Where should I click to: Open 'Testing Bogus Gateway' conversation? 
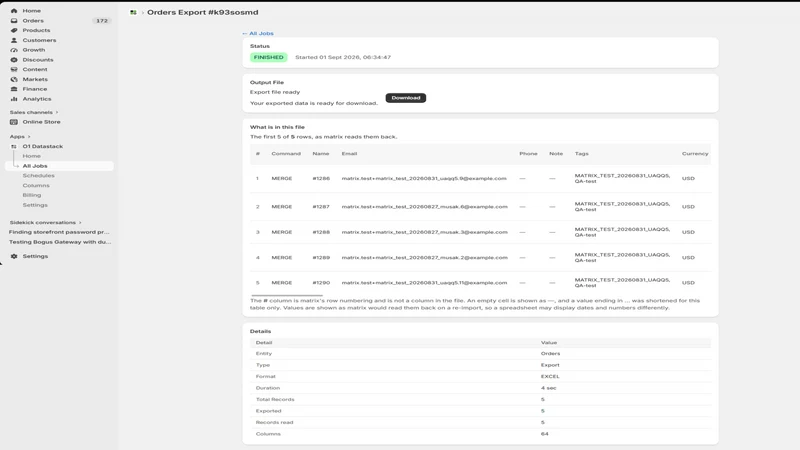tap(60, 242)
